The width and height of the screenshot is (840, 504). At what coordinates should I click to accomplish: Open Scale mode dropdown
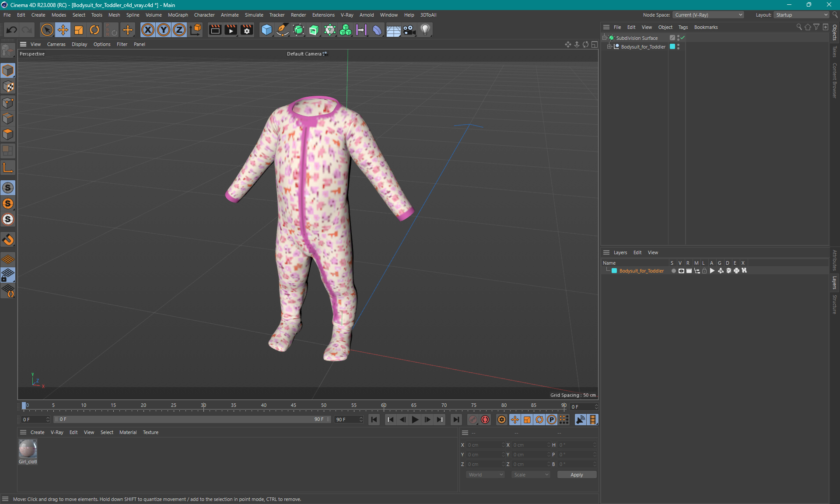(x=531, y=475)
